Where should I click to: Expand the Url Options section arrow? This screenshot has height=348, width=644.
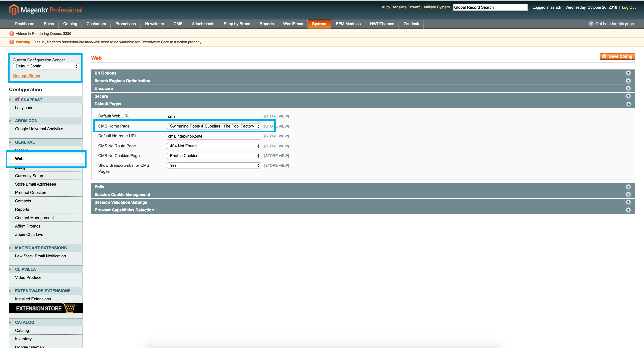pos(628,73)
